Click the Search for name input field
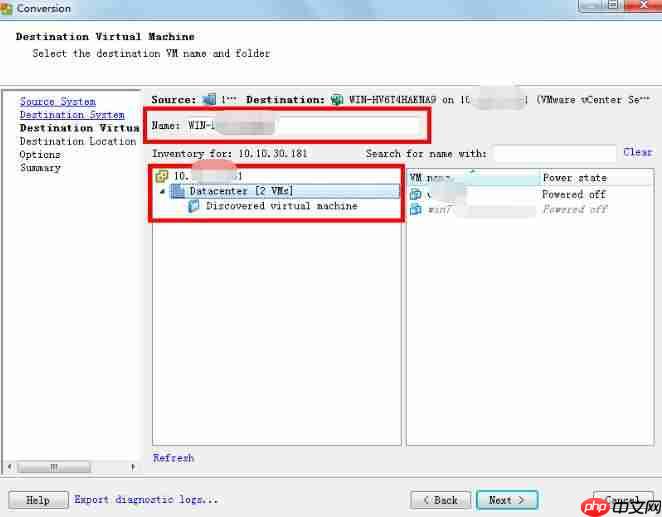Viewport: 662px width, 517px height. coord(555,154)
